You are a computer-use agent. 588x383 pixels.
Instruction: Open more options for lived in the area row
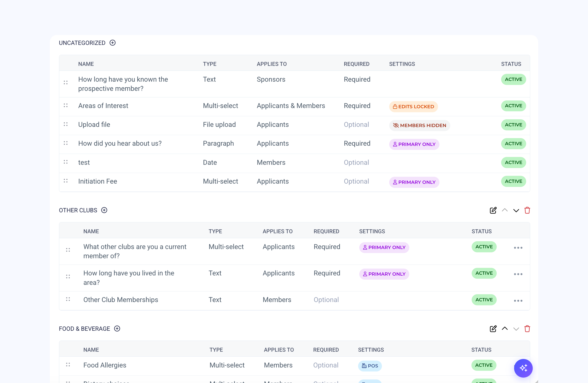tap(518, 274)
